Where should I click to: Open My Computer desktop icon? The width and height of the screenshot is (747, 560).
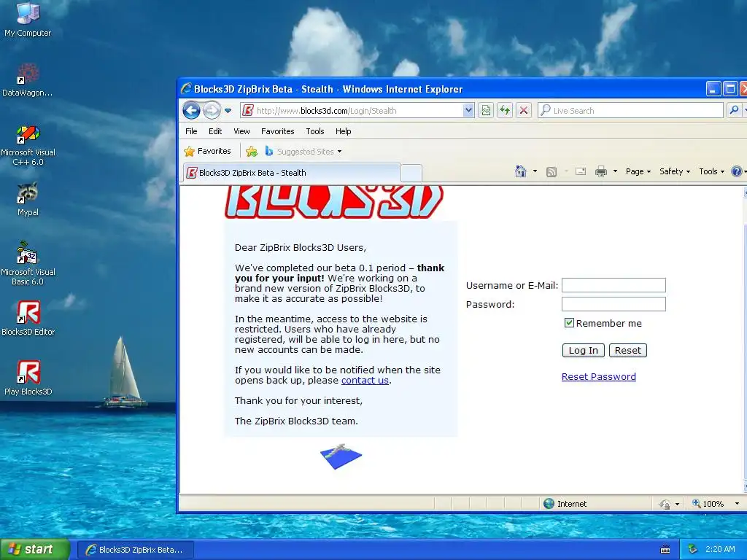tap(28, 19)
